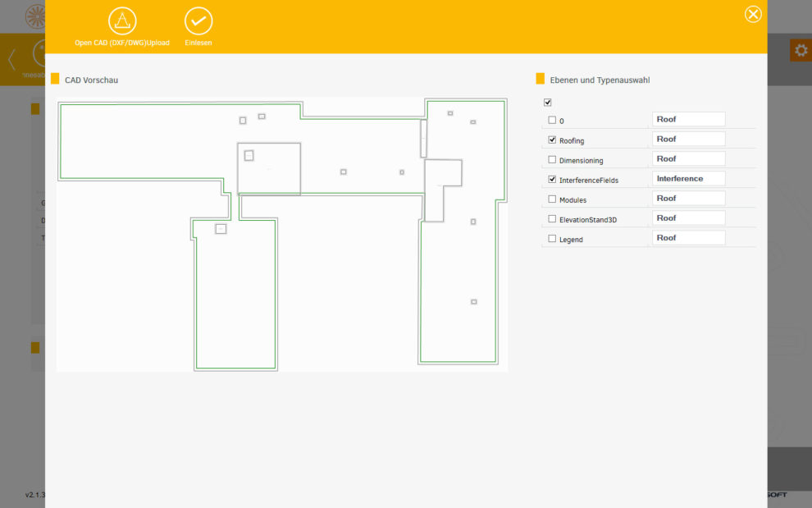Open the type dropdown for layer 0
Viewport: 812px width, 508px height.
pos(688,119)
